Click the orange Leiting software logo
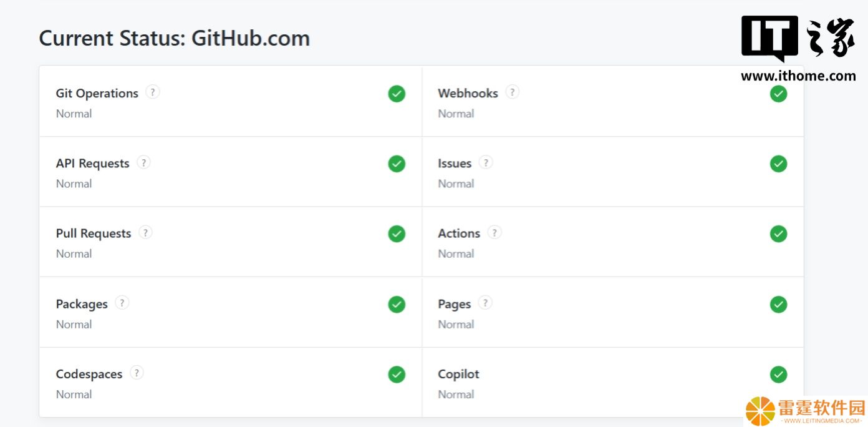Viewport: 868px width, 427px height. [806, 411]
